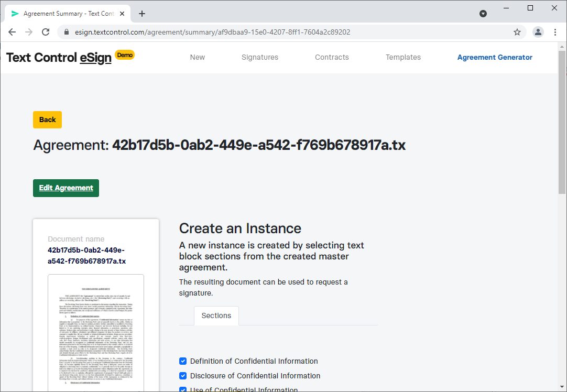This screenshot has height=392, width=567.
Task: Click the browser forward arrow
Action: coord(29,32)
